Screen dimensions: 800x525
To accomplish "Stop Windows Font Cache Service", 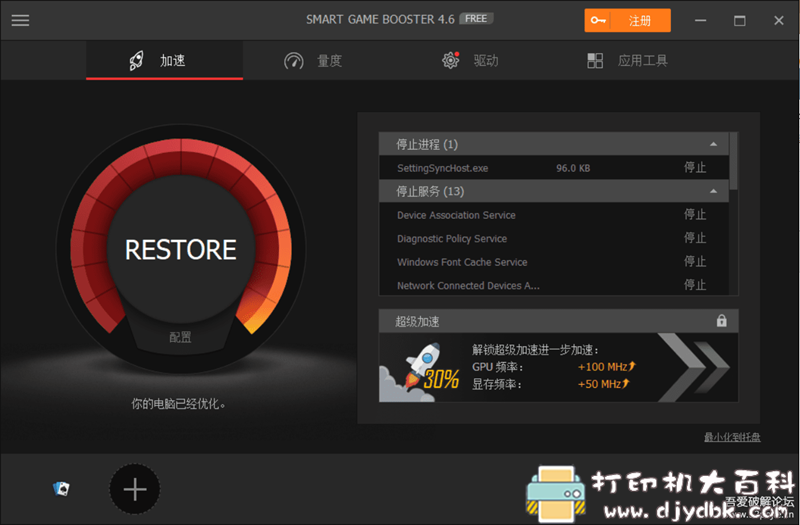I will coord(695,262).
